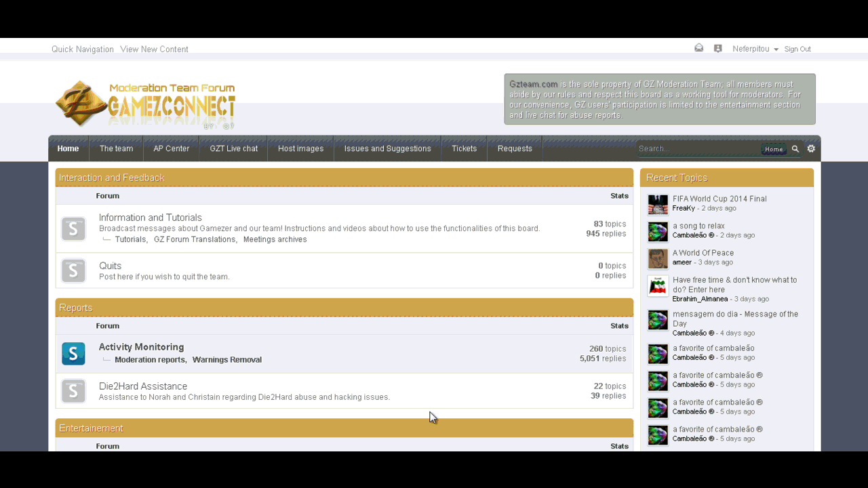Open Issues and Suggestions tab
This screenshot has height=488, width=868.
[x=388, y=148]
